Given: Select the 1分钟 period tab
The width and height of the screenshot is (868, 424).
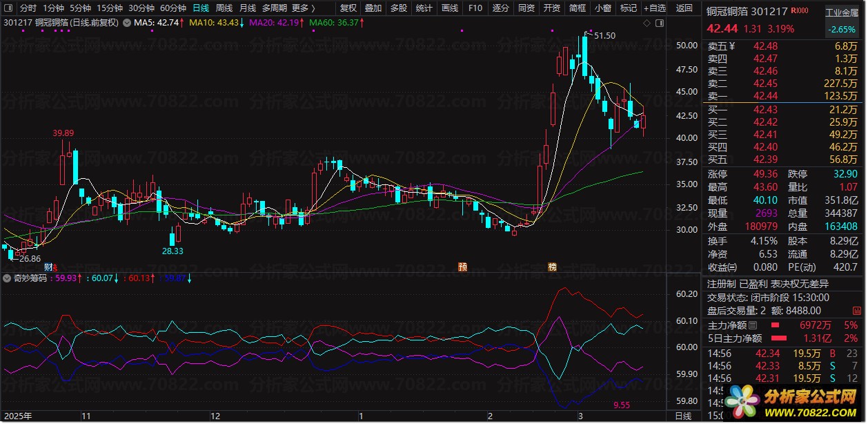Looking at the screenshot, I should click(x=53, y=8).
